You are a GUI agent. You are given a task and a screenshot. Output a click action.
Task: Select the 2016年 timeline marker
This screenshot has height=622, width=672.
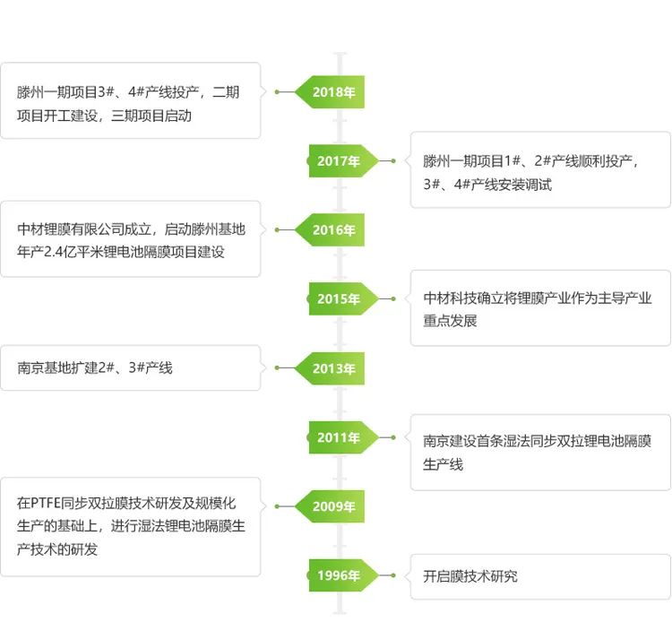(x=330, y=230)
